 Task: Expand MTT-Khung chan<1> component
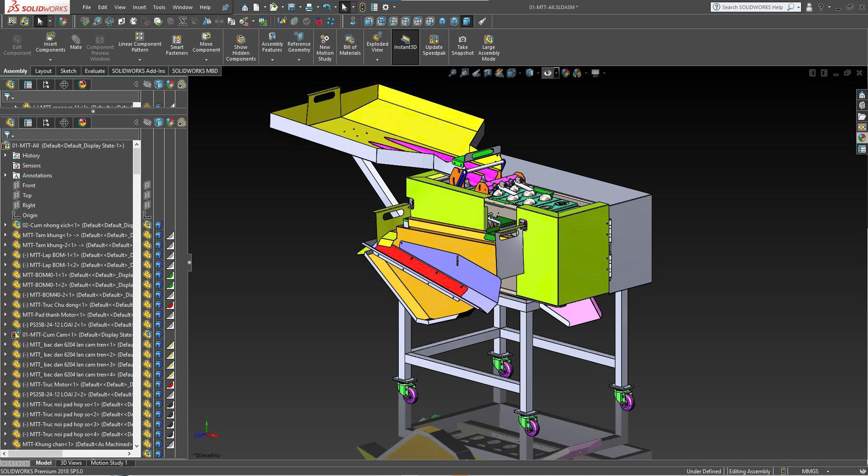click(5, 444)
